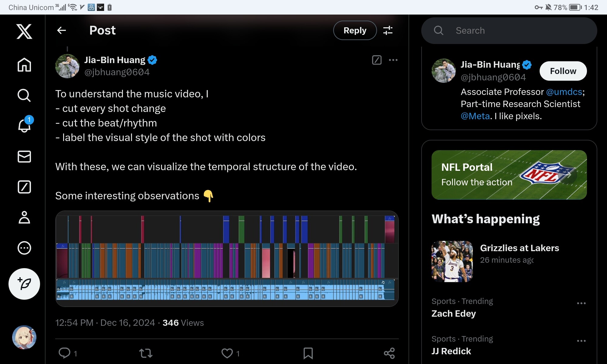The image size is (607, 364).
Task: Open Grok icon in left sidebar
Action: [x=24, y=187]
